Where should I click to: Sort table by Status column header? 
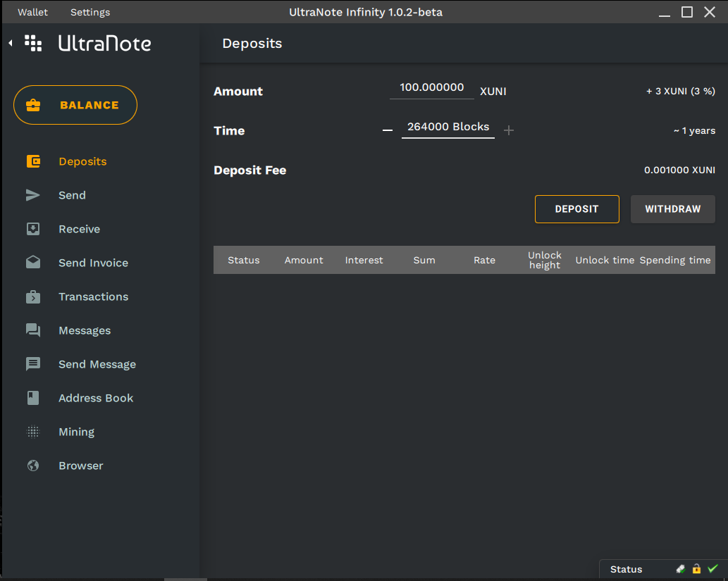click(x=244, y=261)
